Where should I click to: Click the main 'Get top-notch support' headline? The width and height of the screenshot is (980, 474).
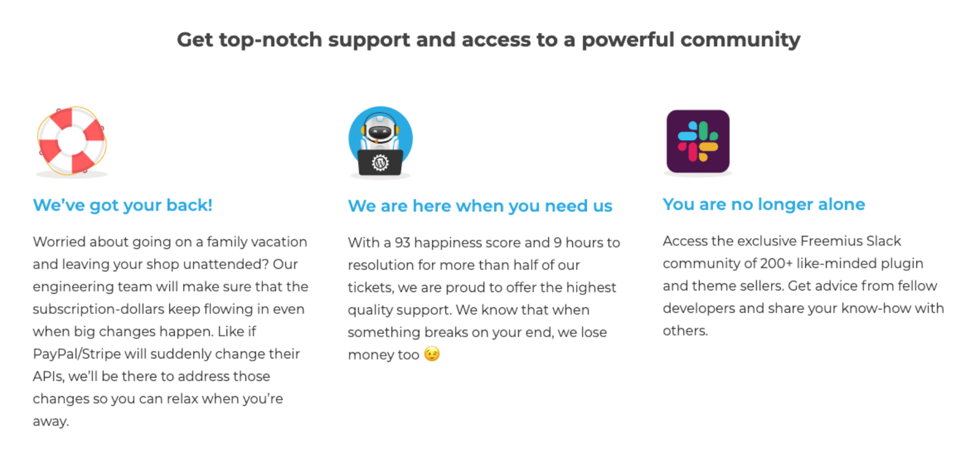tap(488, 40)
